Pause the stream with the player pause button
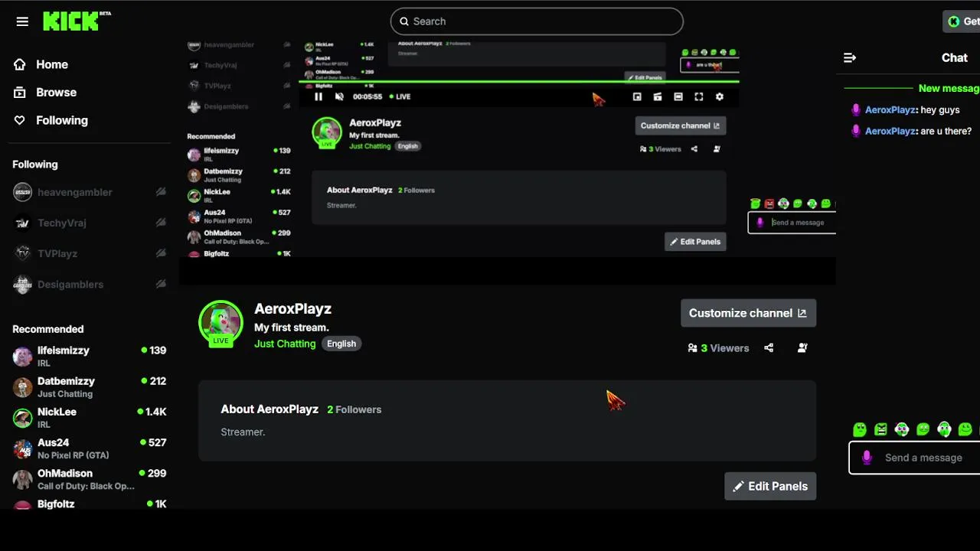 coord(318,96)
